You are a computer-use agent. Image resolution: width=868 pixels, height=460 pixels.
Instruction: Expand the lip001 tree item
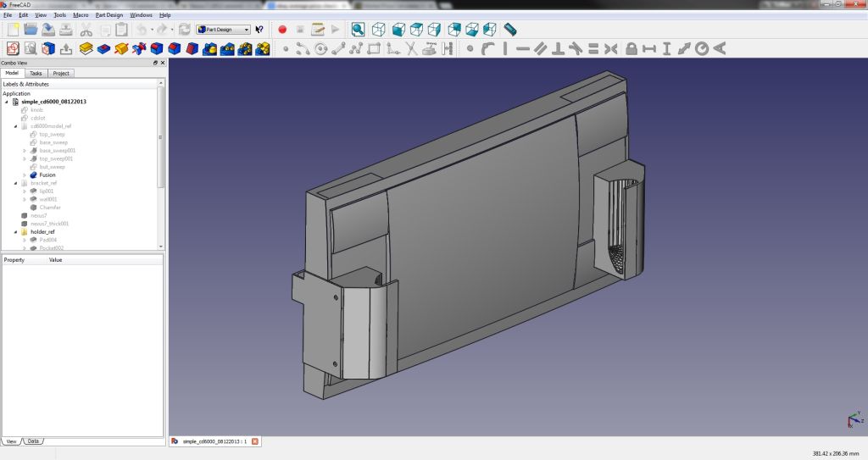click(x=25, y=191)
